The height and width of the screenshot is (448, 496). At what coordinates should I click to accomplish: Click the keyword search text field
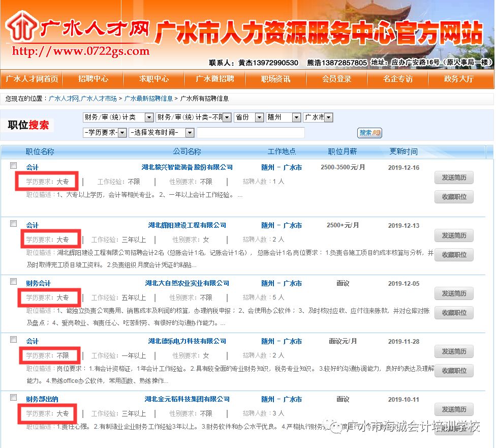point(251,133)
